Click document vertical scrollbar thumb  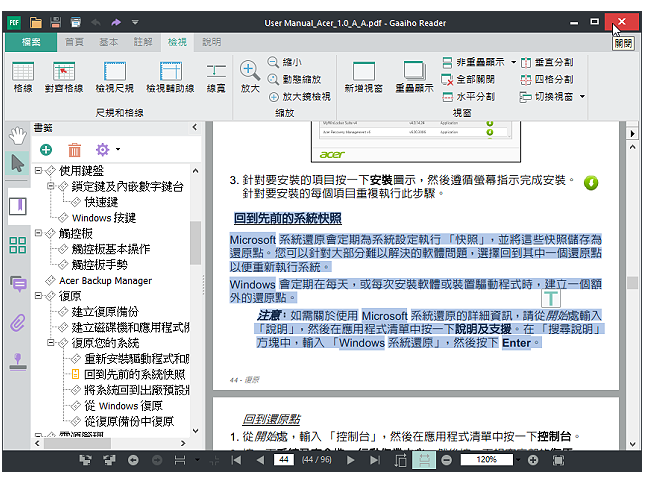coord(632,283)
